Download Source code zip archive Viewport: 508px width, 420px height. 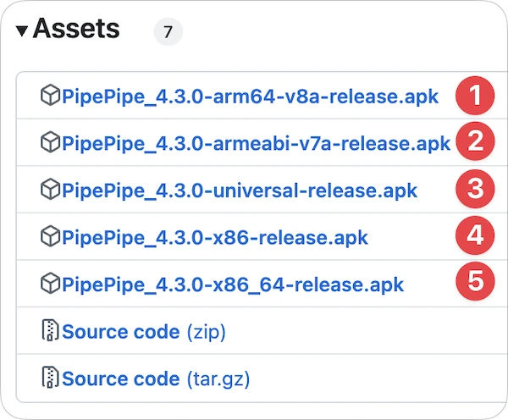[x=144, y=332]
